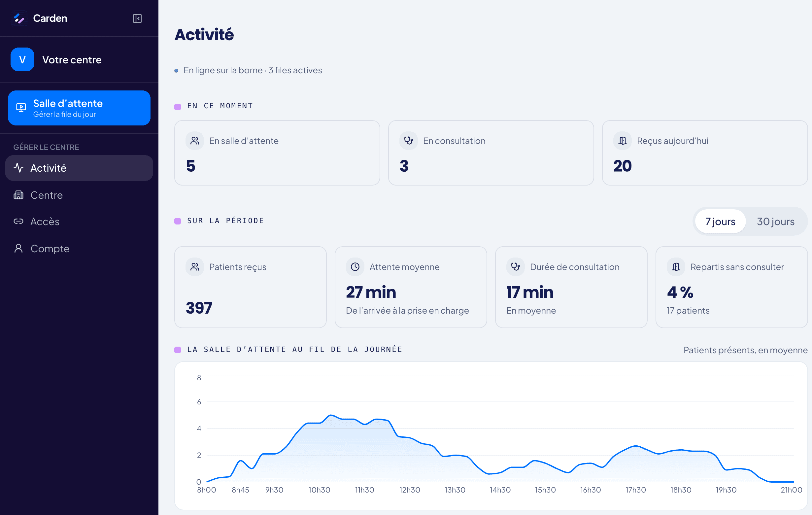The image size is (812, 515).
Task: Click the 12h30 label on chart axis
Action: click(410, 490)
